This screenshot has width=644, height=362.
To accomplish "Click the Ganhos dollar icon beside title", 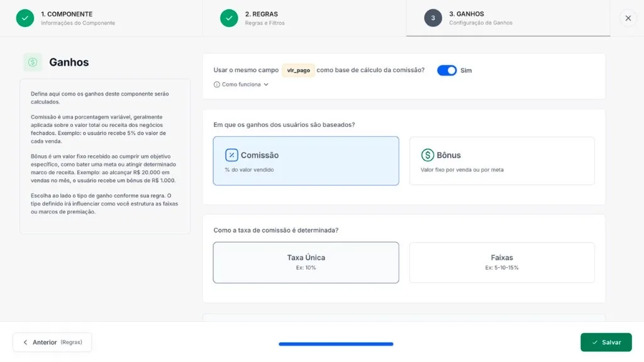I will tap(33, 62).
